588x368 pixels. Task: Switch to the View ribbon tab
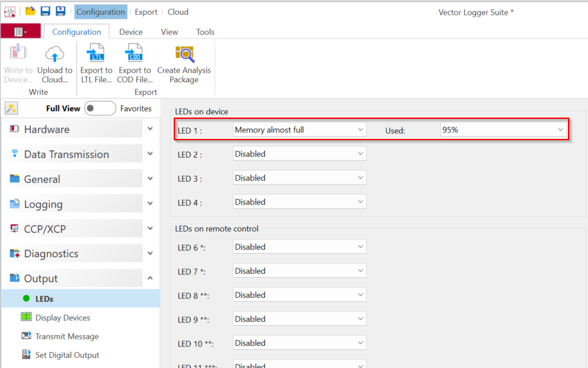coord(170,32)
